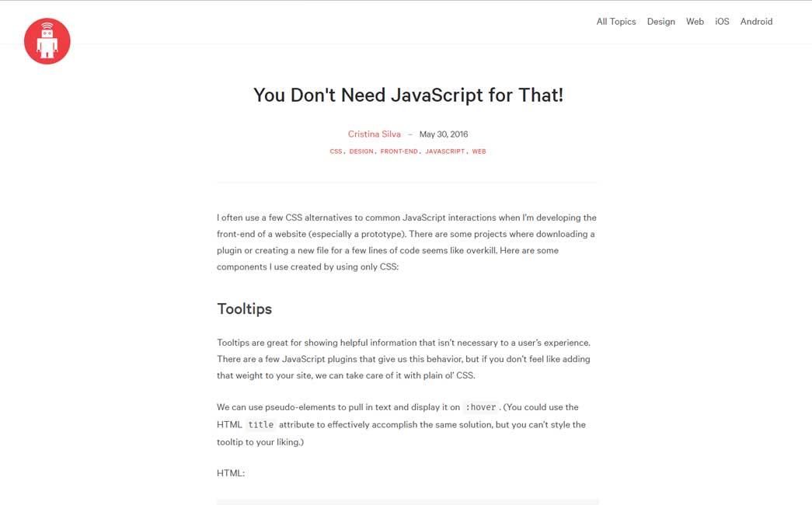Click the WEB tag under the author

479,151
